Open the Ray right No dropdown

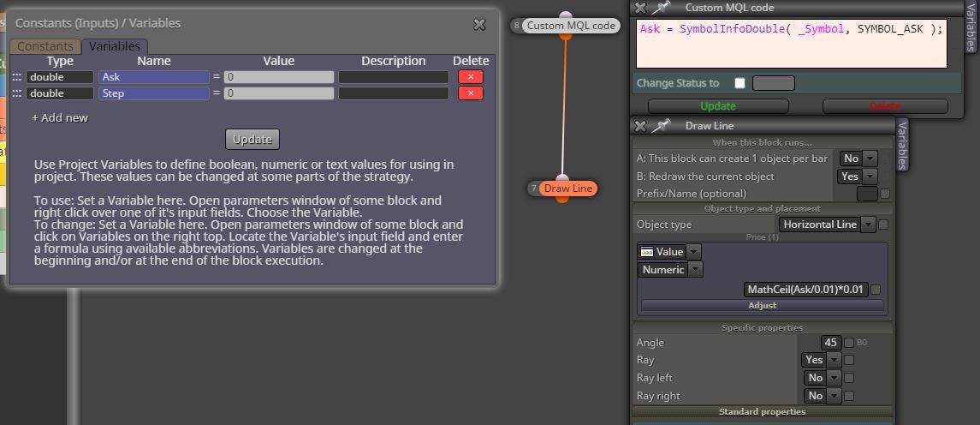click(823, 396)
